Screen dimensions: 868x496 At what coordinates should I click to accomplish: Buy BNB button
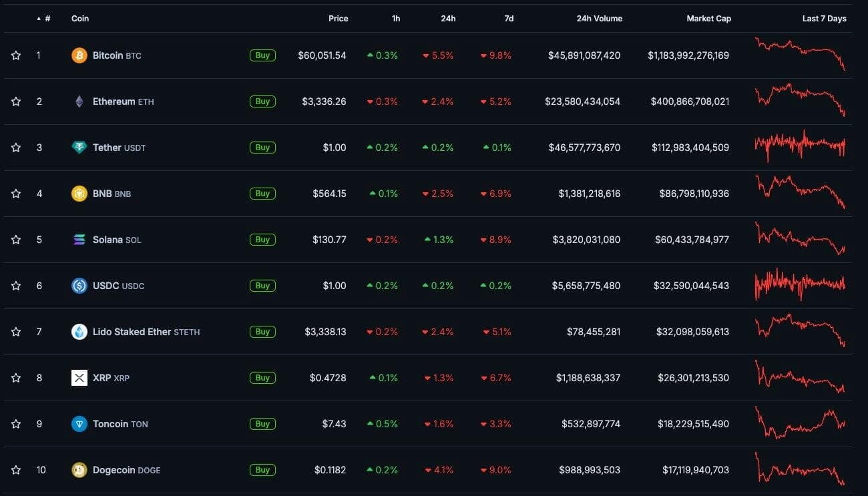tap(262, 194)
